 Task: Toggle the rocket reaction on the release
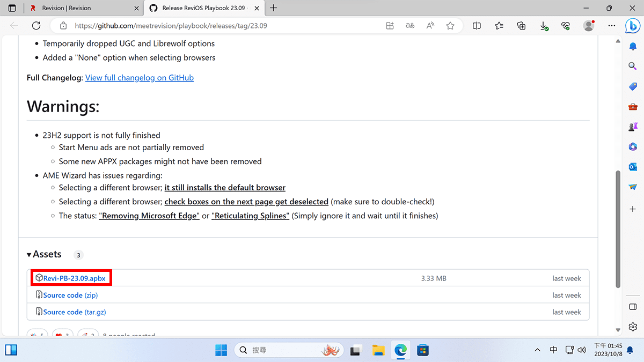click(x=87, y=334)
